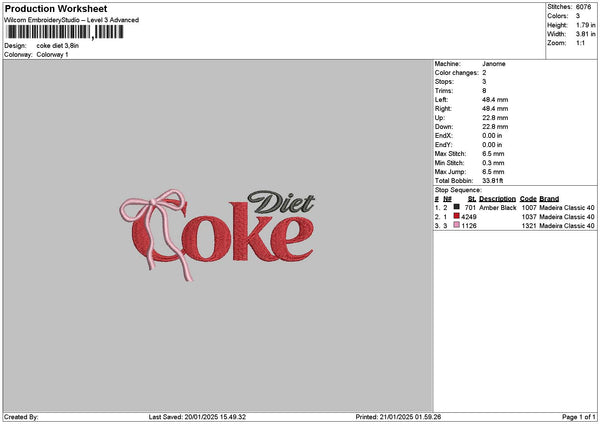Image resolution: width=600 pixels, height=424 pixels.
Task: Click the 'Trims:' label
Action: (444, 91)
